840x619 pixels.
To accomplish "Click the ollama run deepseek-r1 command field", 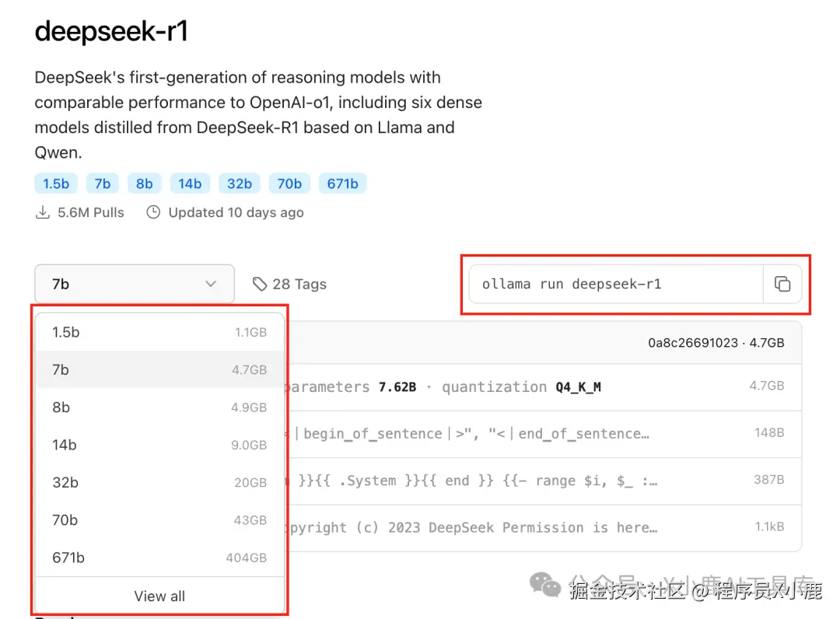I will [x=616, y=284].
